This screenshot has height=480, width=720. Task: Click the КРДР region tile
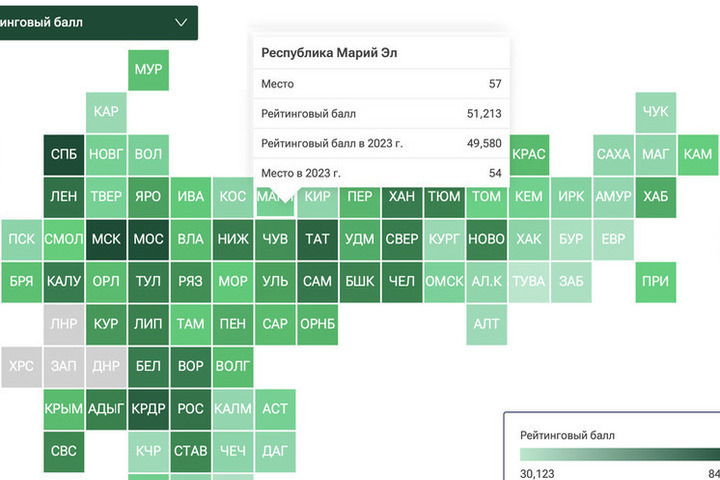[148, 409]
